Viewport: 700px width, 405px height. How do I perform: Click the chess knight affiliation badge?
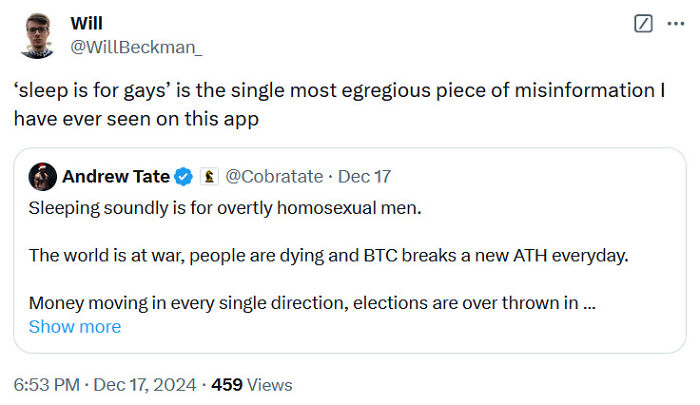209,177
